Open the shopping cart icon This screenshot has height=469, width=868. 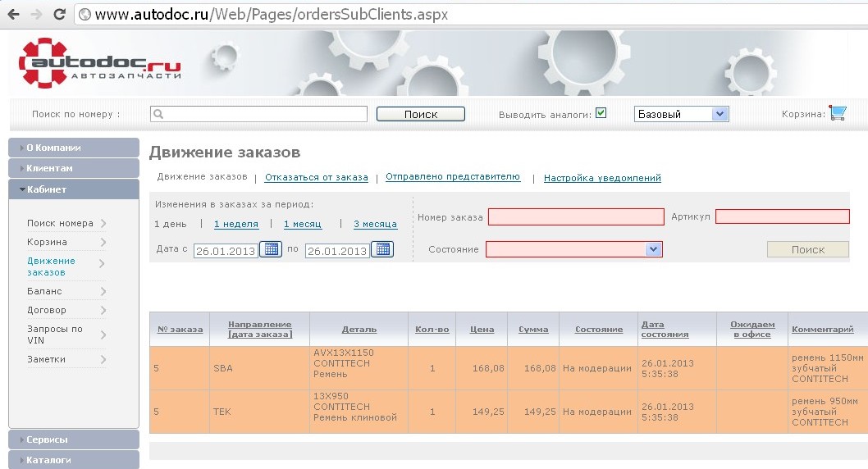point(838,112)
